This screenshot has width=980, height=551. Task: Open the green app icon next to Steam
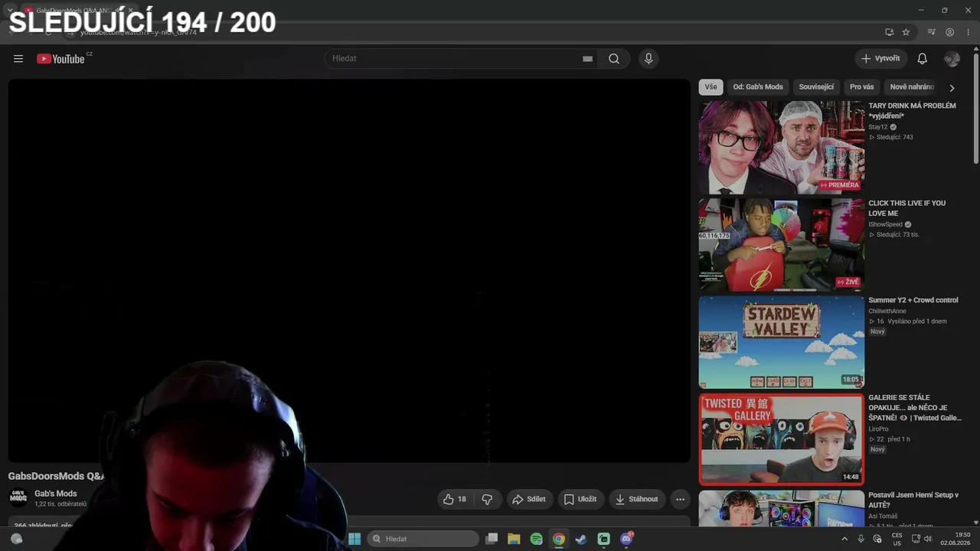pos(603,539)
